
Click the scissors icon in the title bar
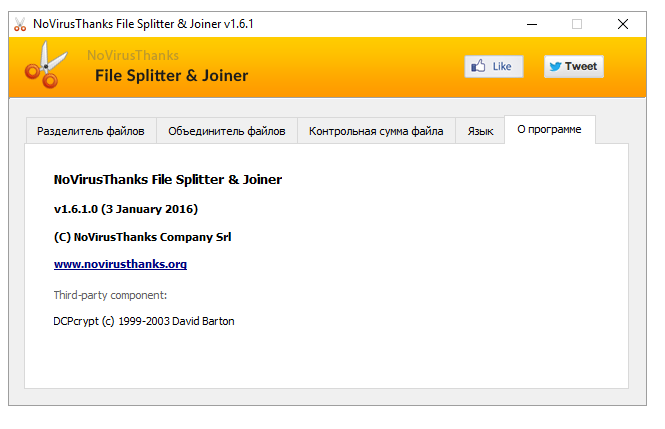tap(19, 23)
